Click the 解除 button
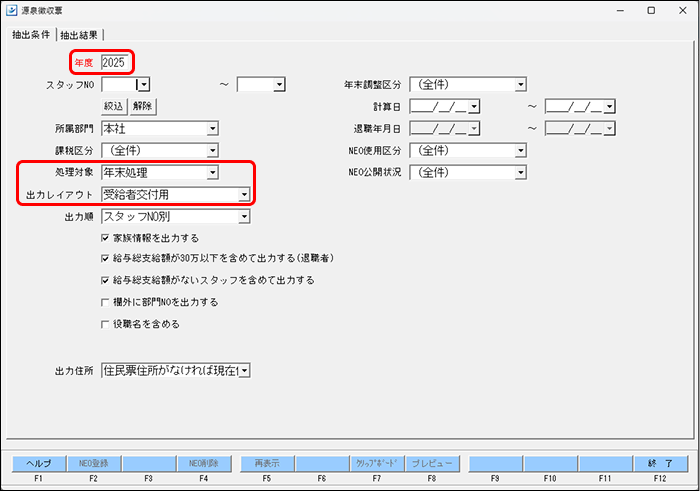700x491 pixels. [x=142, y=106]
